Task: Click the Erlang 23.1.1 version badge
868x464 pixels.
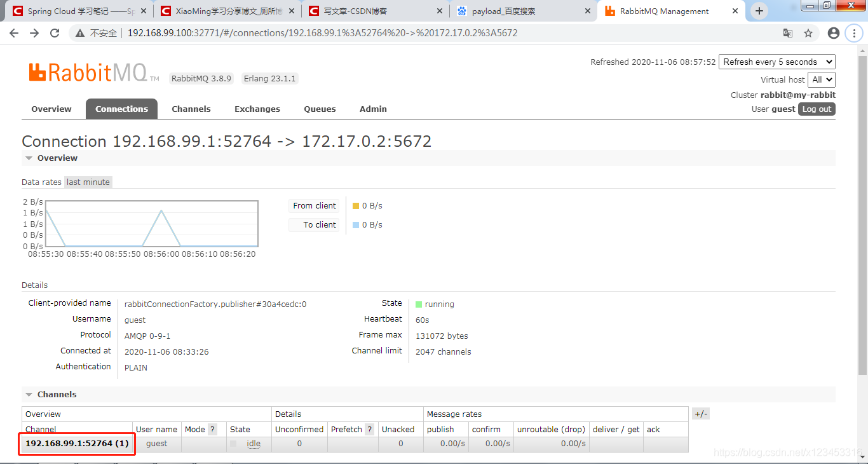Action: coord(270,79)
